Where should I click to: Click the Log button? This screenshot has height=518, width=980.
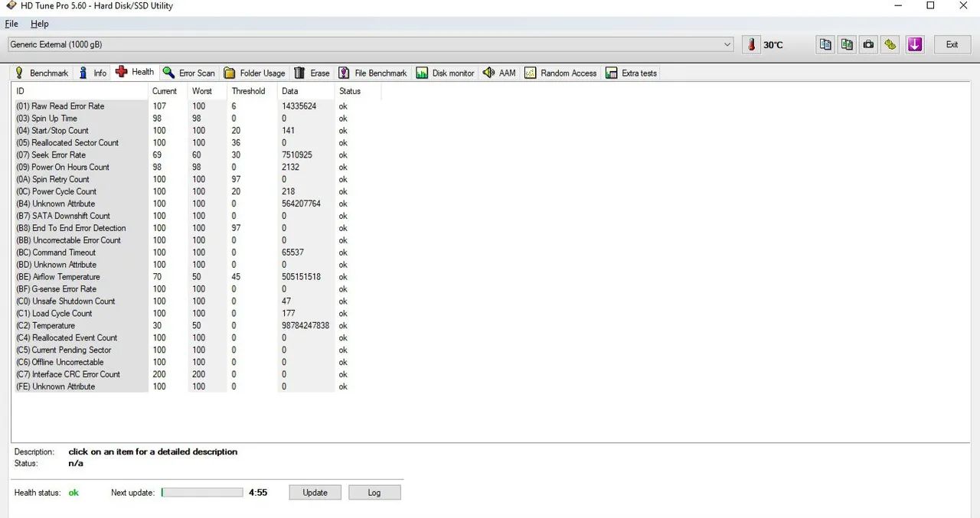(x=374, y=493)
